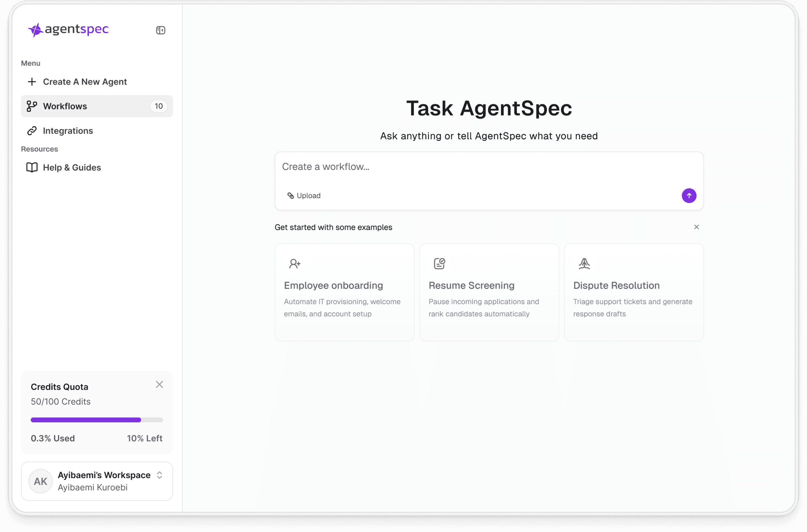Close the Credits Quota panel
This screenshot has width=807, height=532.
[159, 384]
